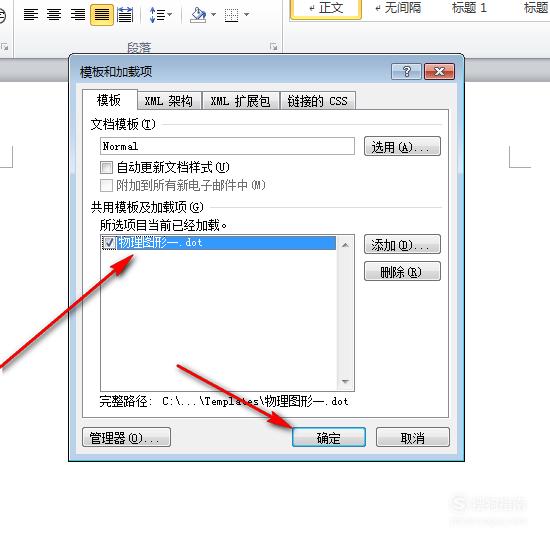Expand the shading color dropdown arrow
Image resolution: width=550 pixels, height=550 pixels.
pos(213,14)
